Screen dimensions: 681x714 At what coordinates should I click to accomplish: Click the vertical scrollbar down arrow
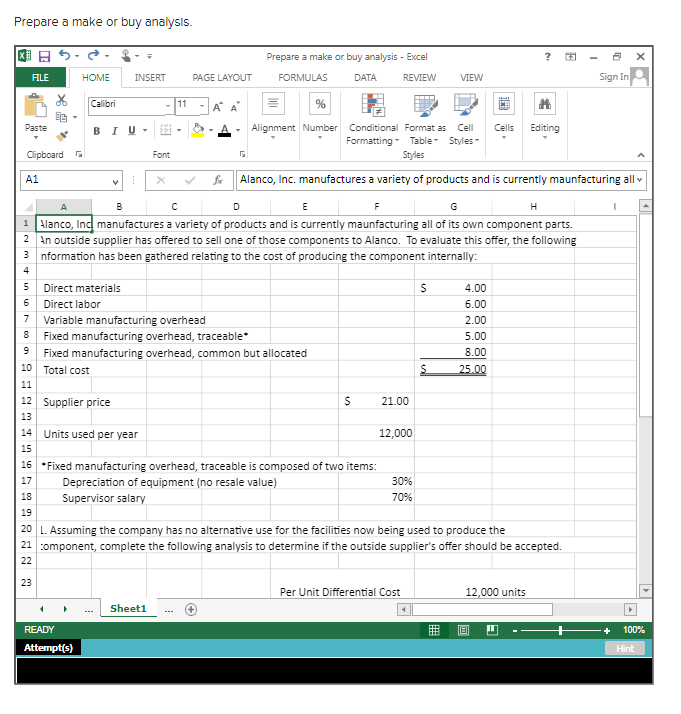(645, 591)
